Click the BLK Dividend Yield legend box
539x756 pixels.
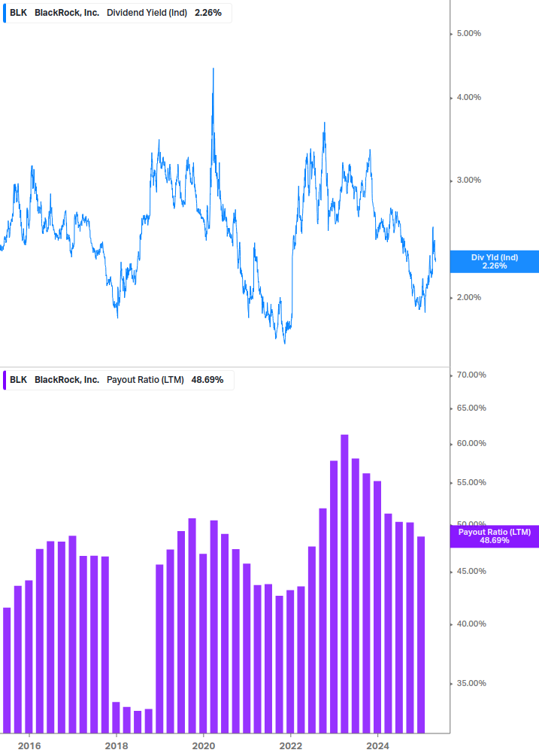[x=117, y=13]
